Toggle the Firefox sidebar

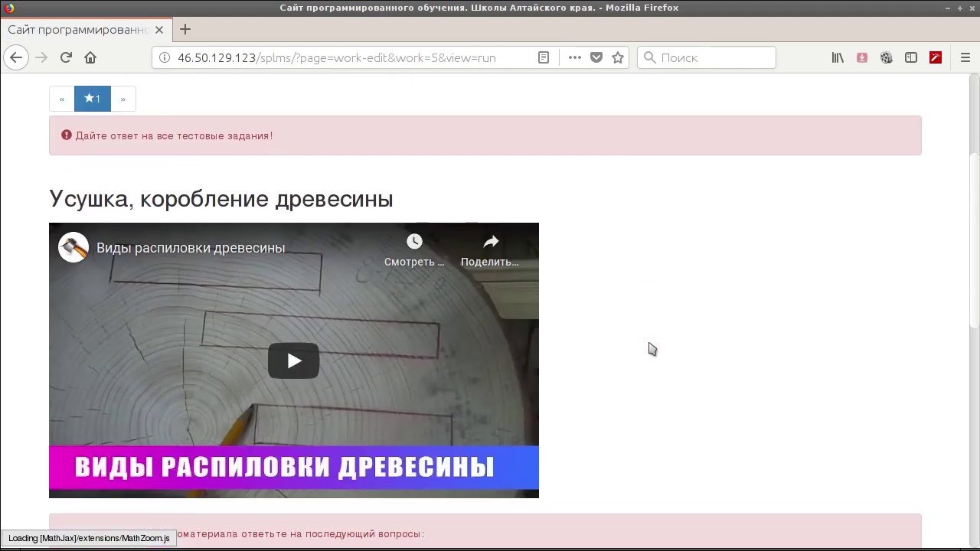click(911, 57)
